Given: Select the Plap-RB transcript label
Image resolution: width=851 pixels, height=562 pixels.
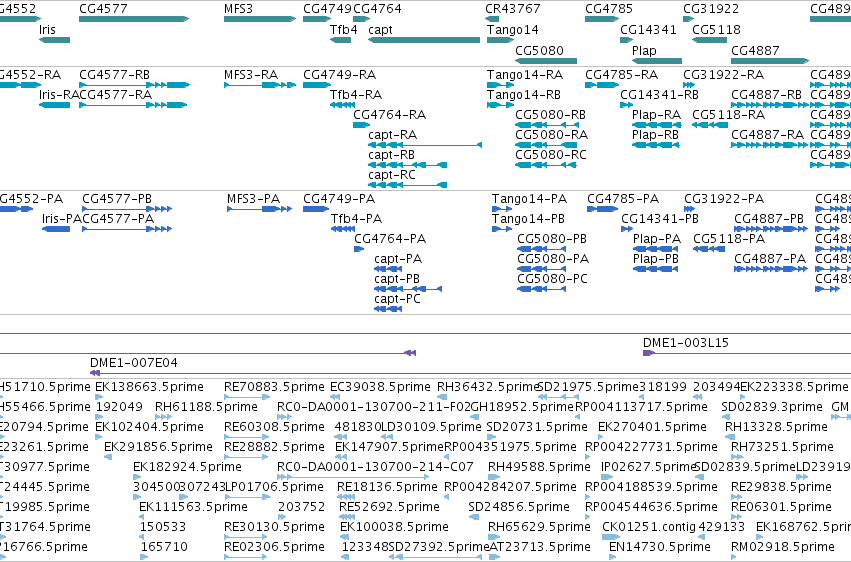Looking at the screenshot, I should coord(656,135).
